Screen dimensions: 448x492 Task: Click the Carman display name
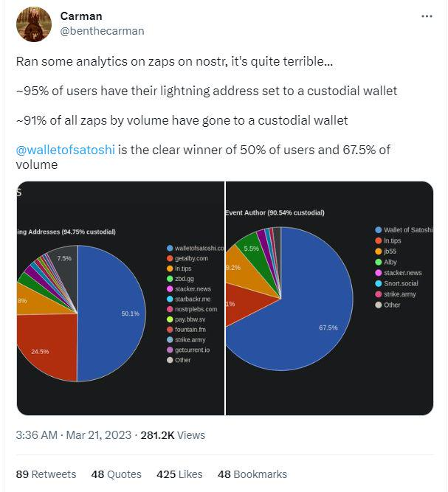[x=82, y=16]
